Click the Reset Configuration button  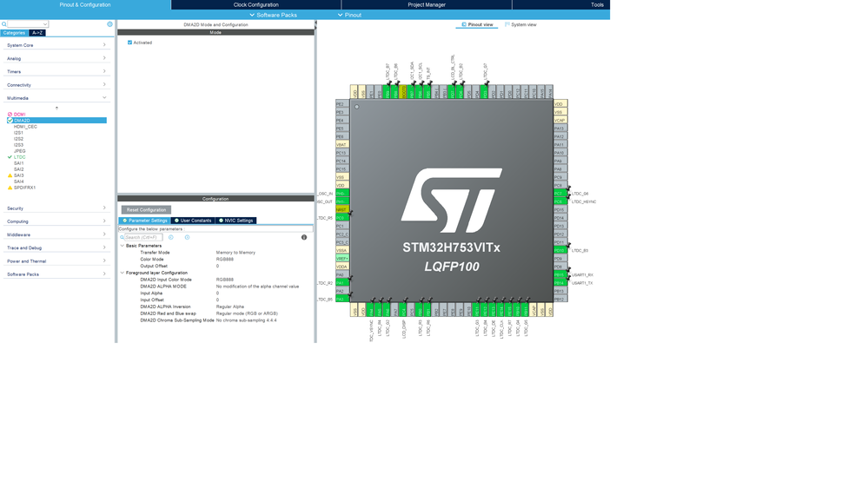(x=146, y=209)
